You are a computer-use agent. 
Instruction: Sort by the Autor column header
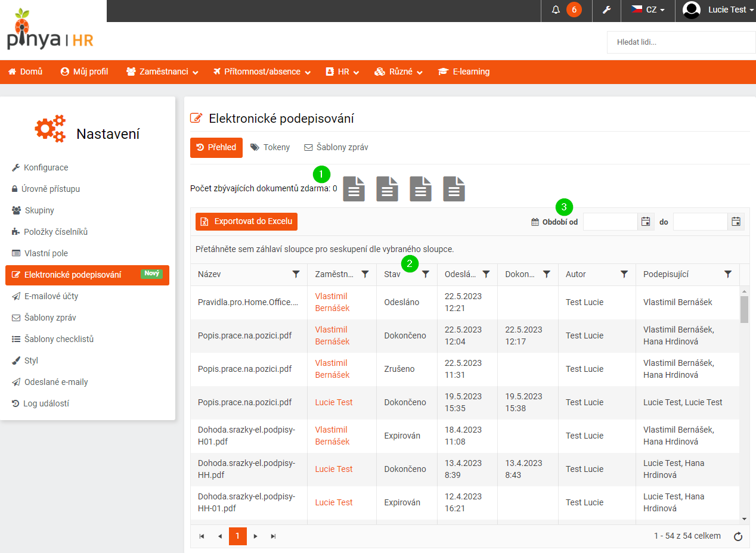[x=576, y=274]
